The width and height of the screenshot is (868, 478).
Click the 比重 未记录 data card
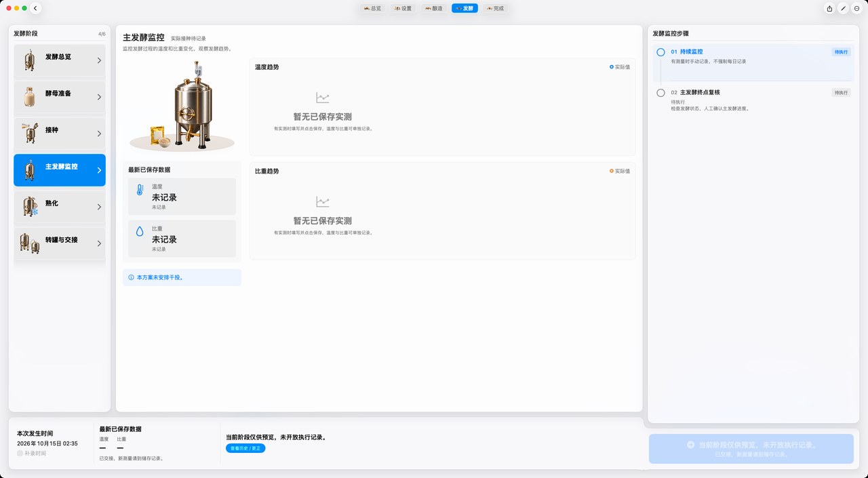point(182,238)
